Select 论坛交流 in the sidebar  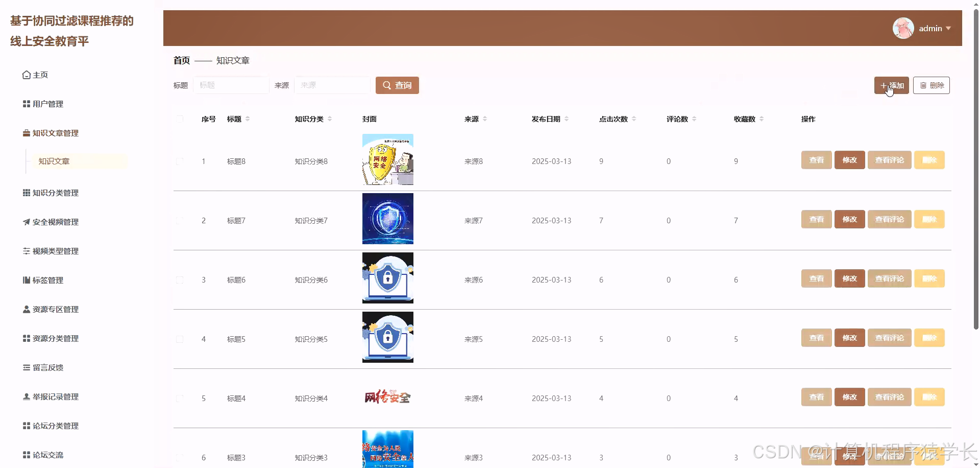point(48,455)
